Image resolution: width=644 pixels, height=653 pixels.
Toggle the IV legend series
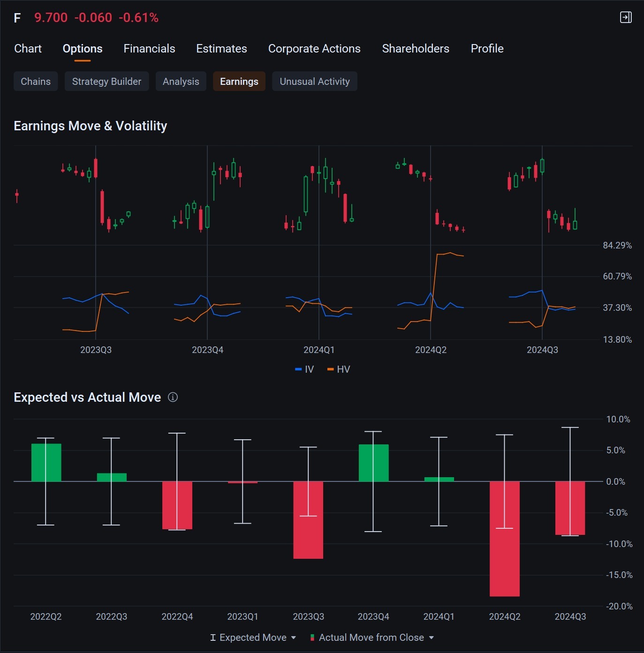coord(304,369)
